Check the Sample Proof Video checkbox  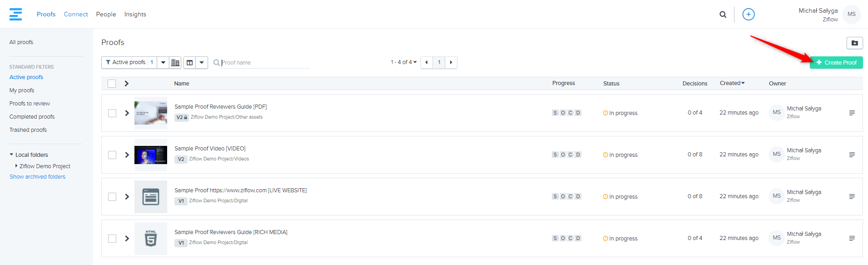point(112,155)
